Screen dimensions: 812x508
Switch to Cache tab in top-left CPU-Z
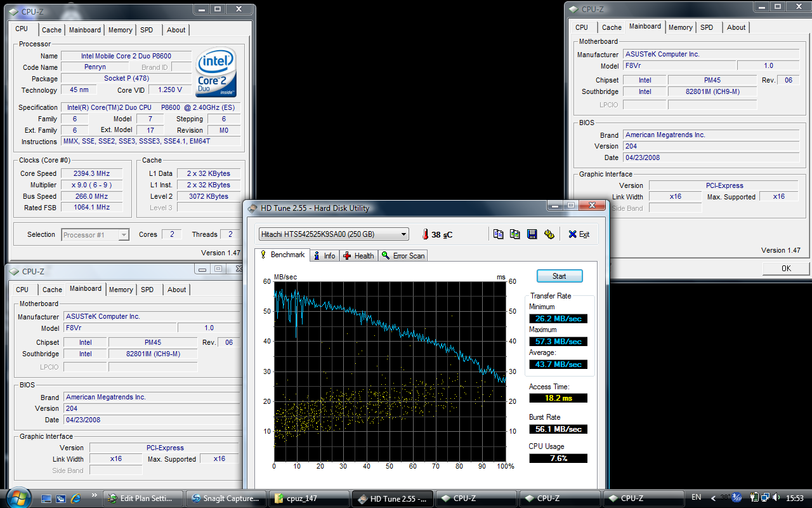pyautogui.click(x=52, y=30)
